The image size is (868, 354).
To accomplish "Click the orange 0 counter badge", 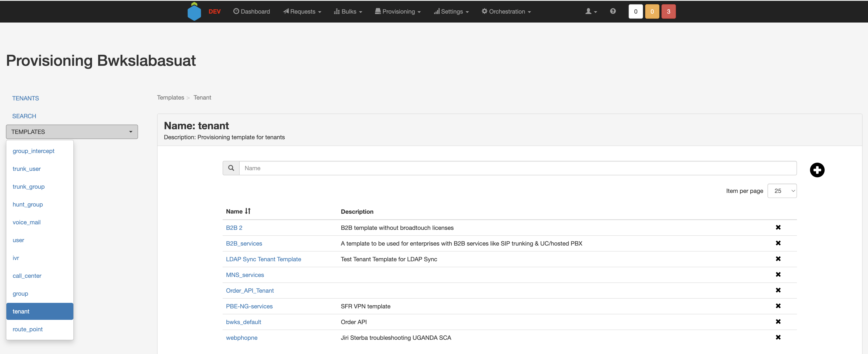I will 652,11.
